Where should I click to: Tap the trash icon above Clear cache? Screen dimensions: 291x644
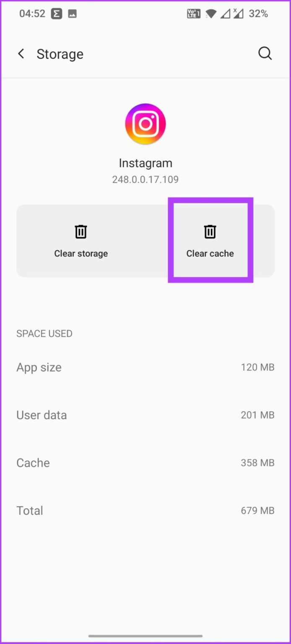[210, 231]
